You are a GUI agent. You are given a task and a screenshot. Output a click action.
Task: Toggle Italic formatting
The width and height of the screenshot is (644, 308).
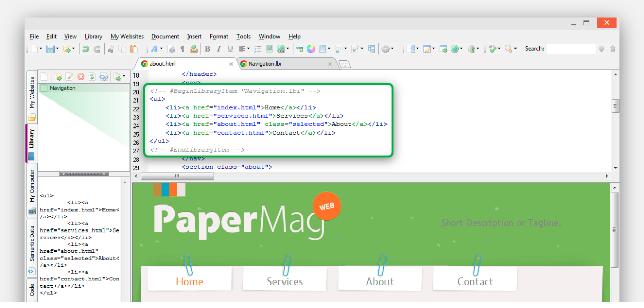click(219, 49)
